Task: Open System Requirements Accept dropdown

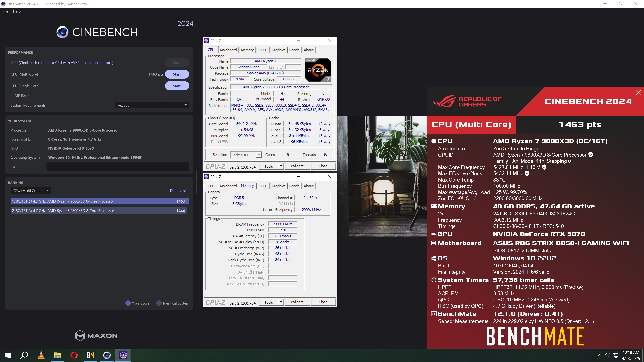Action: pos(152,105)
